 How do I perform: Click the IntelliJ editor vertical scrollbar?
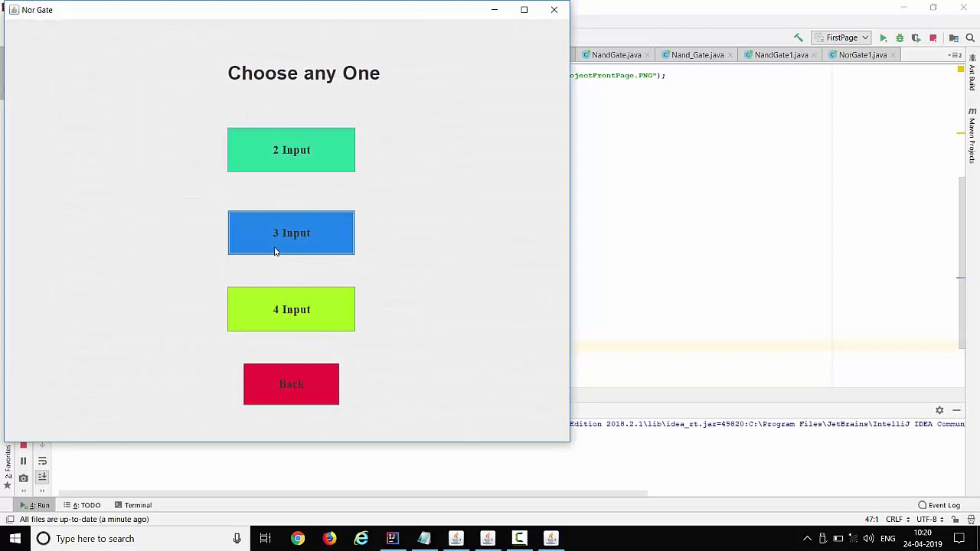coord(962,262)
